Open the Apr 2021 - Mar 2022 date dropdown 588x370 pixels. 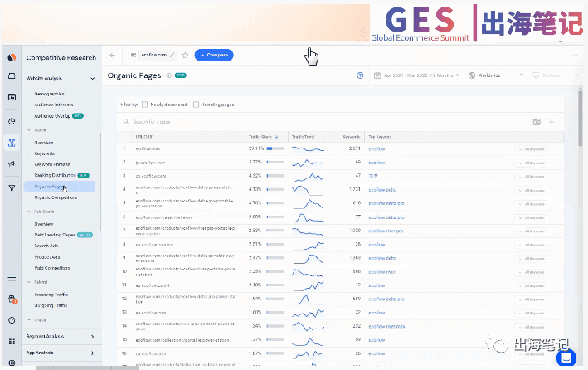(x=416, y=75)
